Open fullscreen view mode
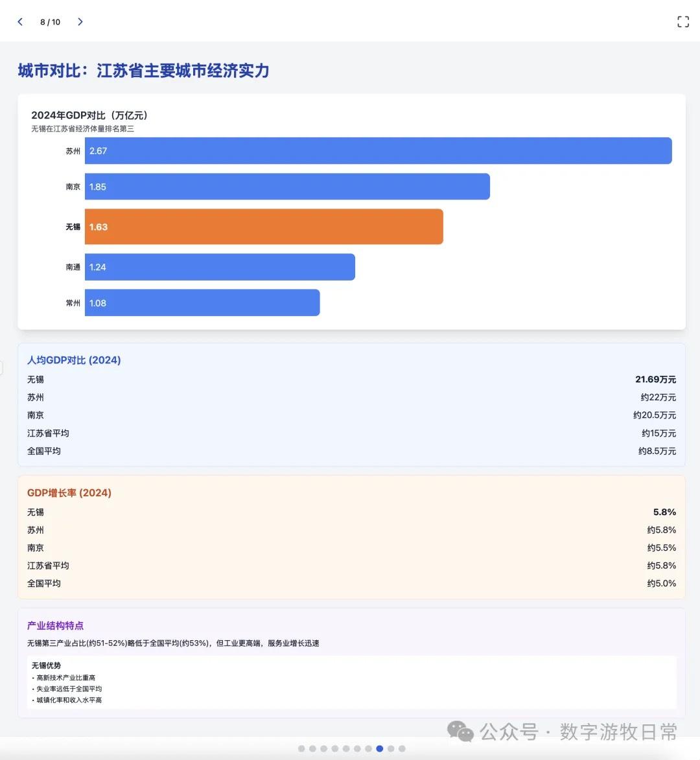Viewport: 700px width, 760px height. click(x=682, y=21)
